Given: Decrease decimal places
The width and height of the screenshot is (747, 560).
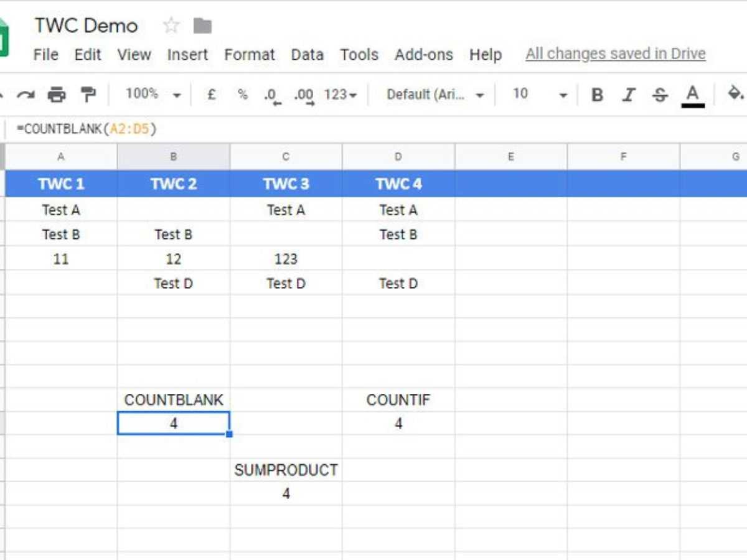Looking at the screenshot, I should tap(271, 95).
